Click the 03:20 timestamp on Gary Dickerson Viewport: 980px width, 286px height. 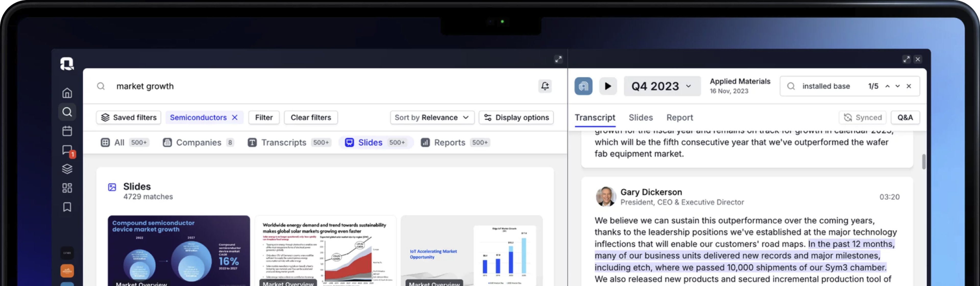pyautogui.click(x=889, y=197)
